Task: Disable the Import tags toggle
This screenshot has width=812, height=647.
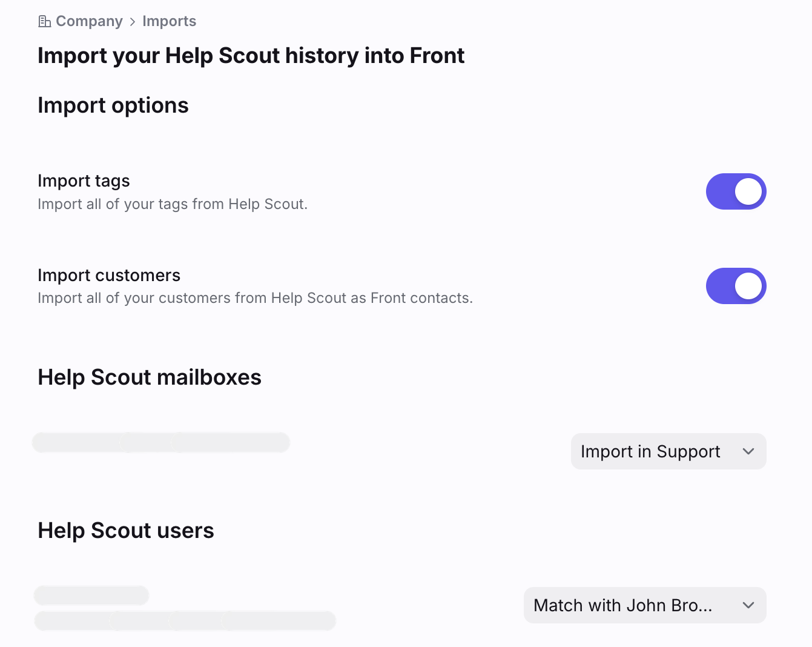Action: [736, 191]
